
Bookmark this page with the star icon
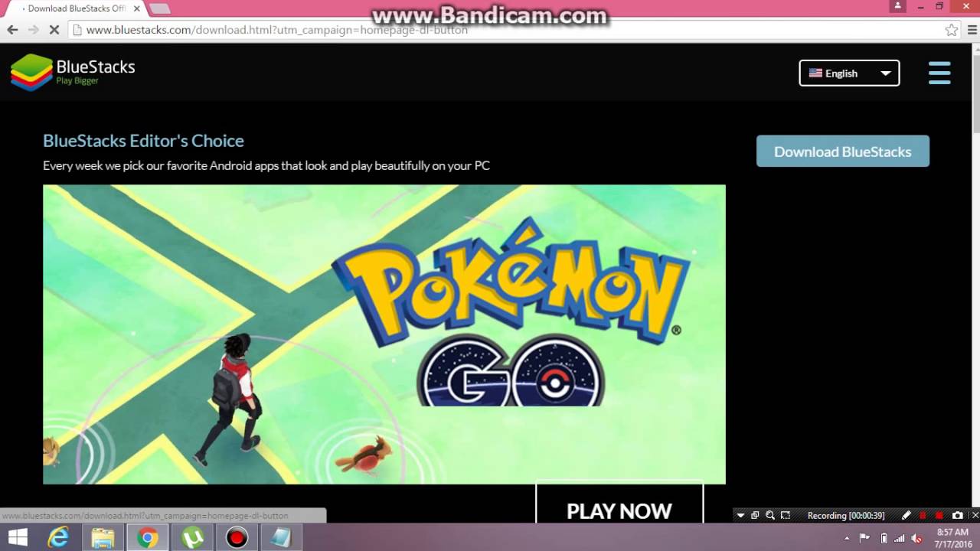point(951,30)
